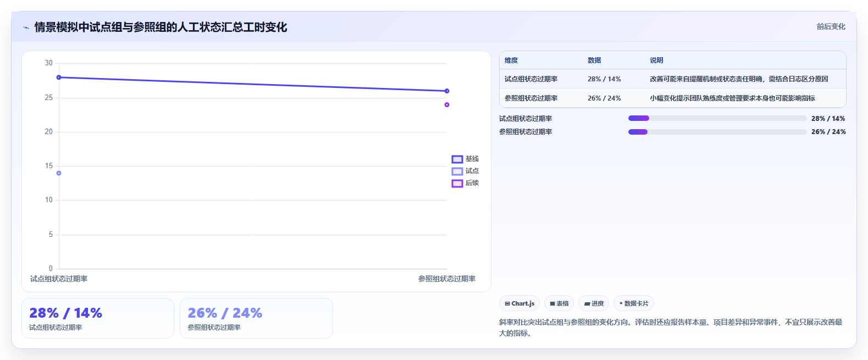This screenshot has width=868, height=360.
Task: Click the 表格 tag chip
Action: (x=559, y=303)
